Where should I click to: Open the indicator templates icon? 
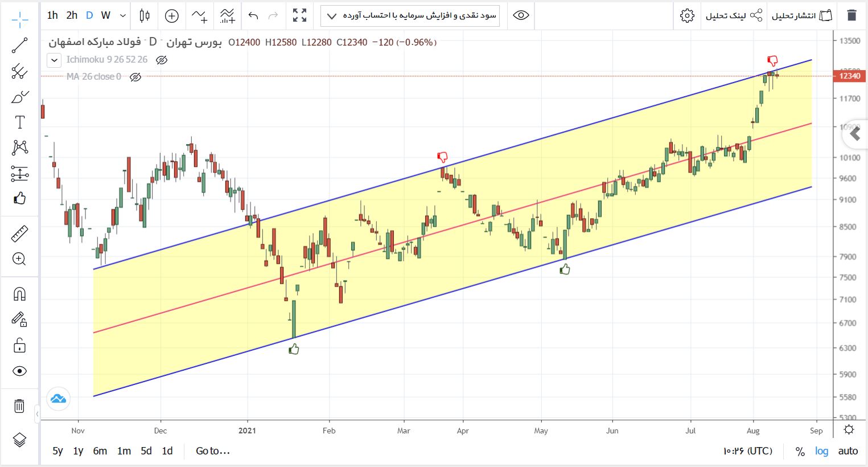coord(227,15)
